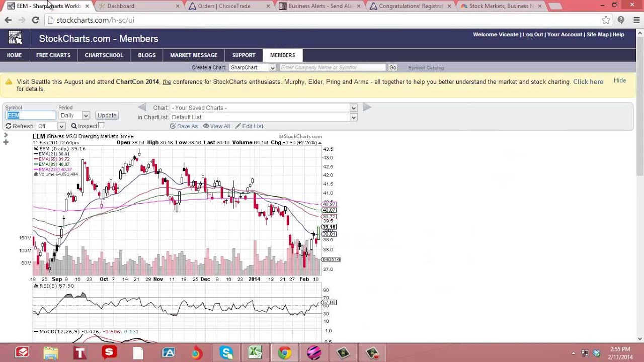The image size is (644, 362).
Task: Click the Edit List link
Action: [x=249, y=126]
